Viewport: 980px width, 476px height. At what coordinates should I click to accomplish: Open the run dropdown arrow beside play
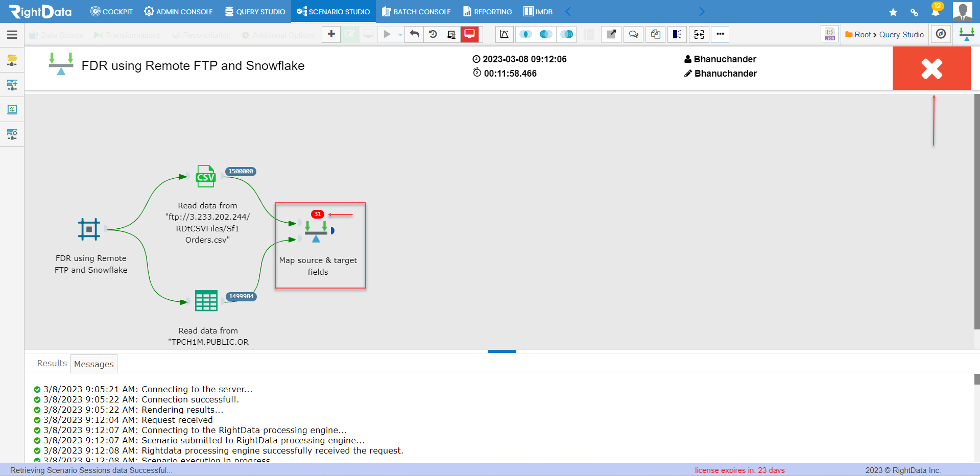[x=400, y=34]
